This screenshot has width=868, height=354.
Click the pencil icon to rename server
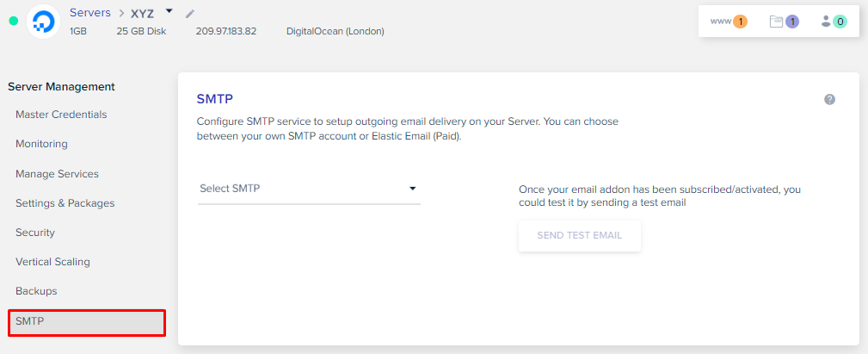click(x=190, y=13)
